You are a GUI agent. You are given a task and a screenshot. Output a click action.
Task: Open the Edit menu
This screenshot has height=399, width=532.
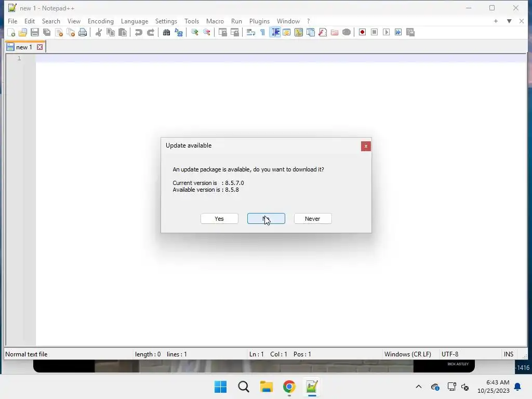coord(30,21)
